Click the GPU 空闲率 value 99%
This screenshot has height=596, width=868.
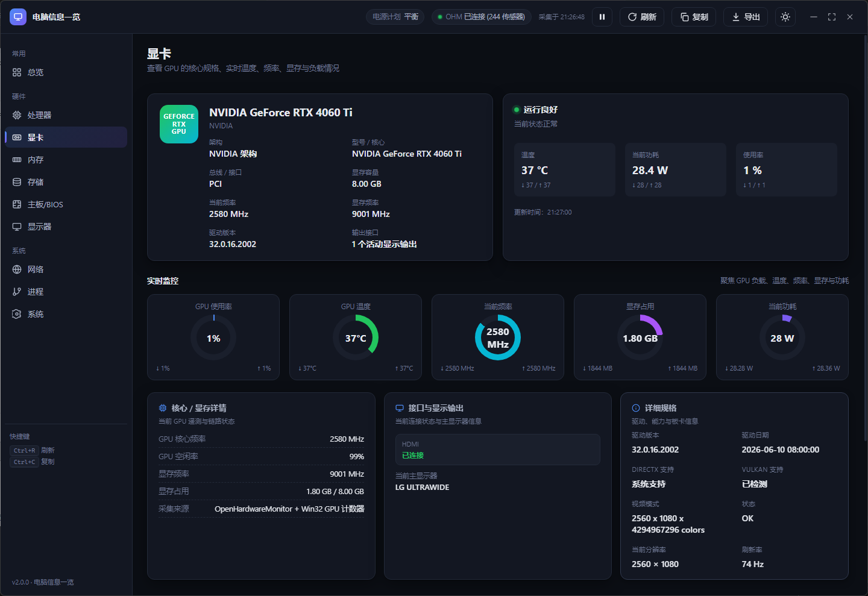point(357,456)
